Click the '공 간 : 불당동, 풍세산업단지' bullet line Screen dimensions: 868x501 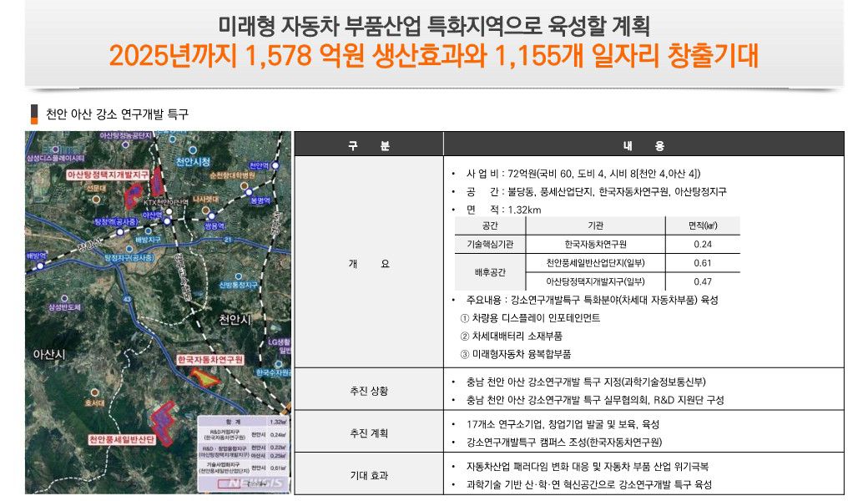pos(596,191)
